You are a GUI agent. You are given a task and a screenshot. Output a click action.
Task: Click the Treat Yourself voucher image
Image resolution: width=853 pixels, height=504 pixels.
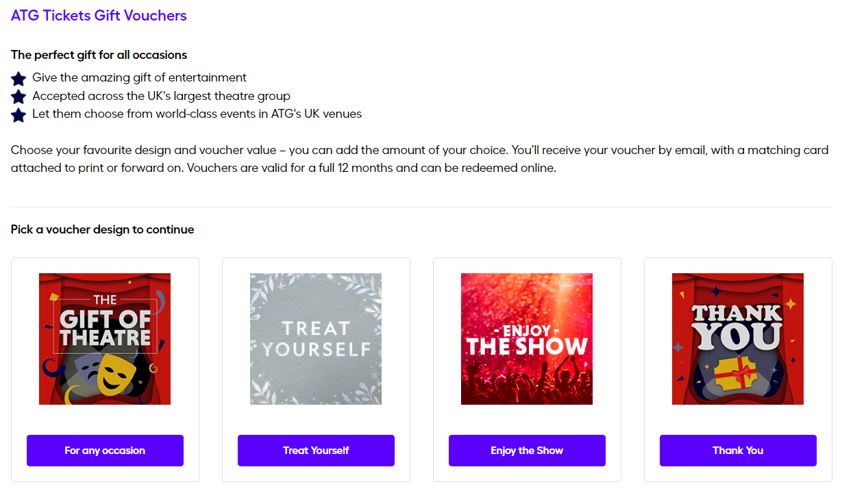315,338
